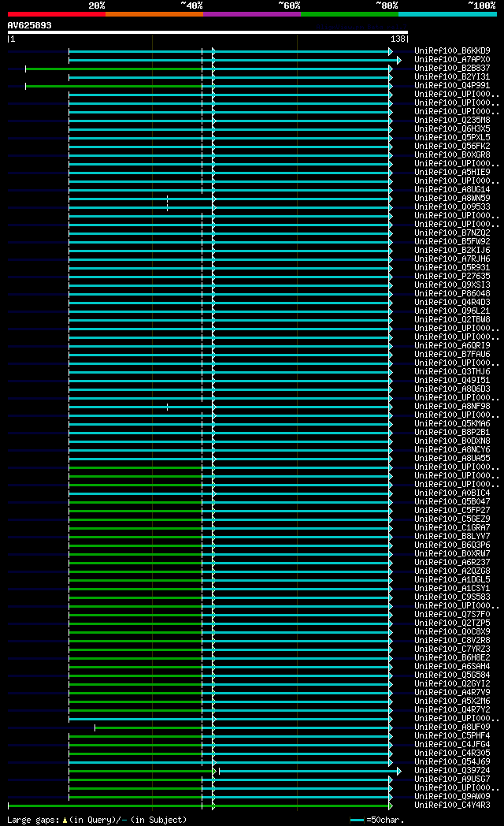Select the UniRef100_Q4R4D3 label
This screenshot has height=826, width=504.
point(452,303)
